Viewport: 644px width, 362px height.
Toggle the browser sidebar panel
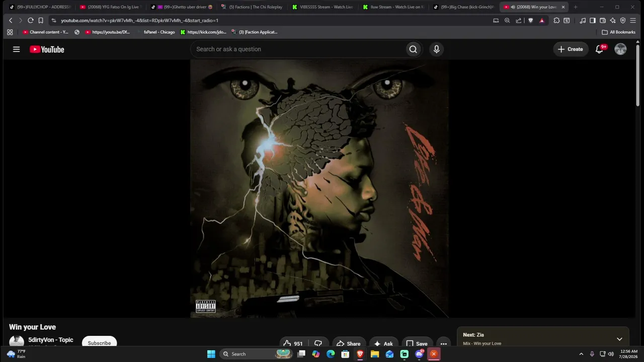click(x=593, y=21)
